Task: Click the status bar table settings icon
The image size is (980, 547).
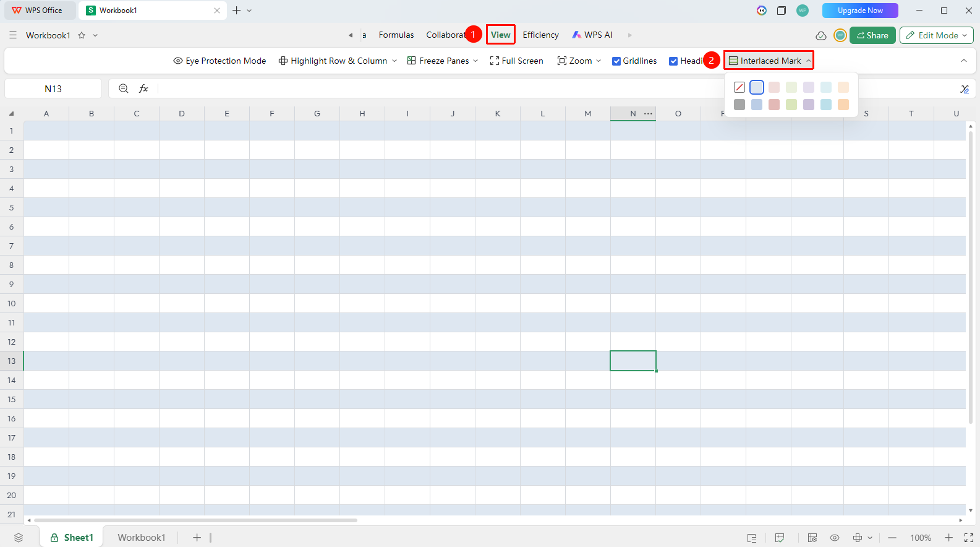Action: pyautogui.click(x=812, y=538)
